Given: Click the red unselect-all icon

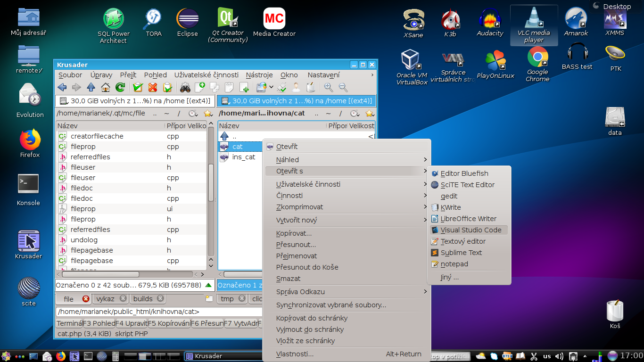Looking at the screenshot, I should pos(152,87).
